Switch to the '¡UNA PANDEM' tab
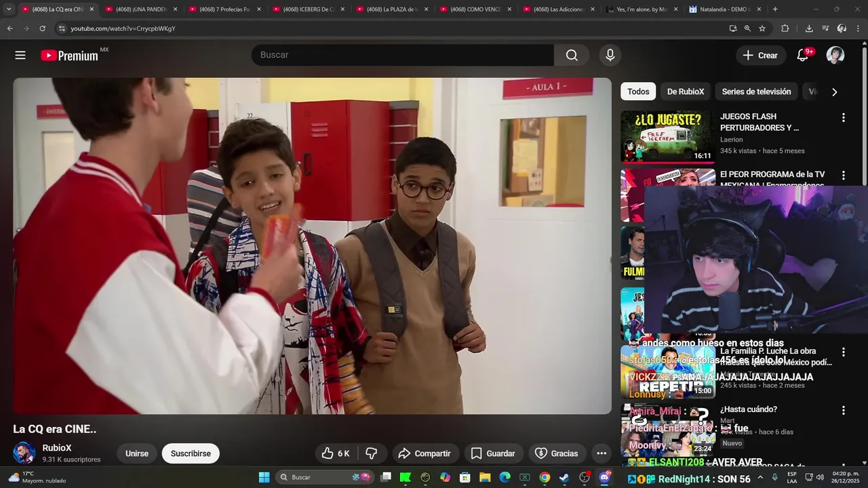This screenshot has width=868, height=488. click(140, 9)
